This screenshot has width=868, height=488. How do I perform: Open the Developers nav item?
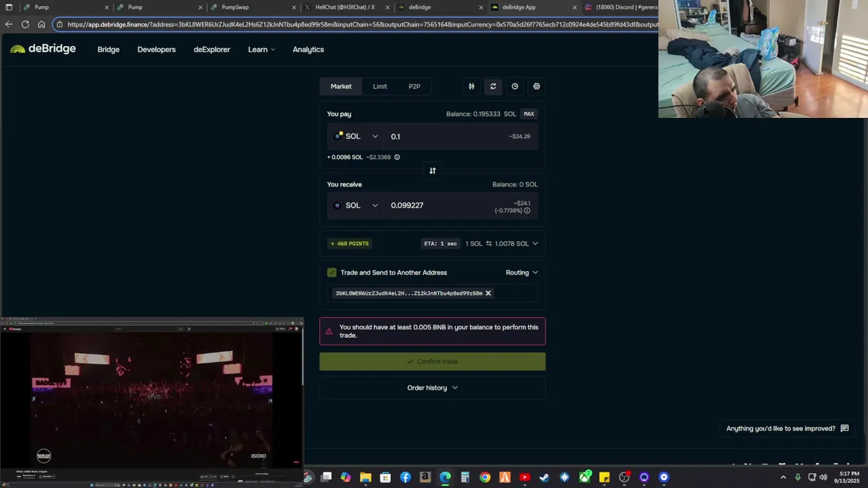tap(157, 49)
